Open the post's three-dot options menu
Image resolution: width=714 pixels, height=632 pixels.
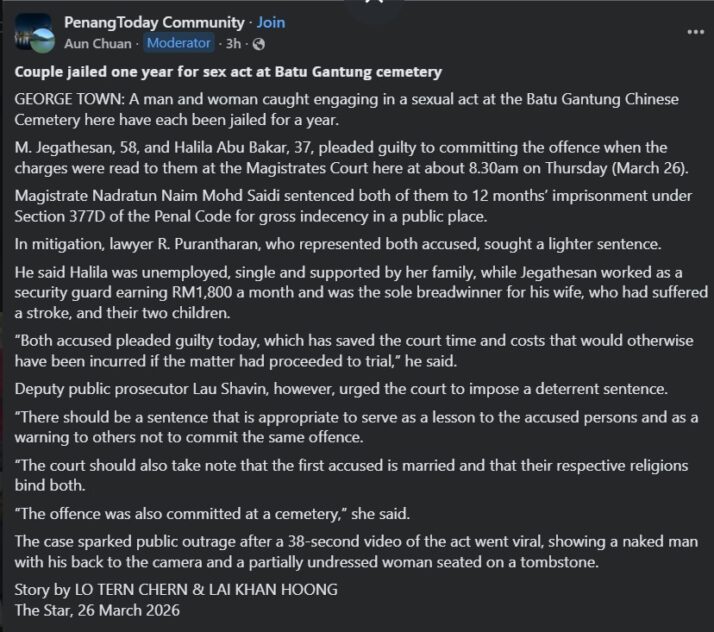[x=695, y=32]
